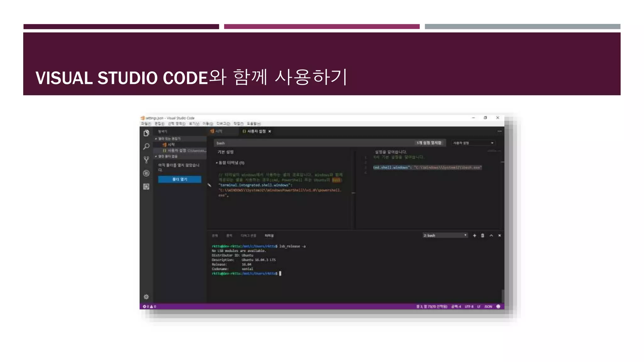Open the editor more actions ellipsis
Screen dimensions: 644x362
[x=499, y=131]
